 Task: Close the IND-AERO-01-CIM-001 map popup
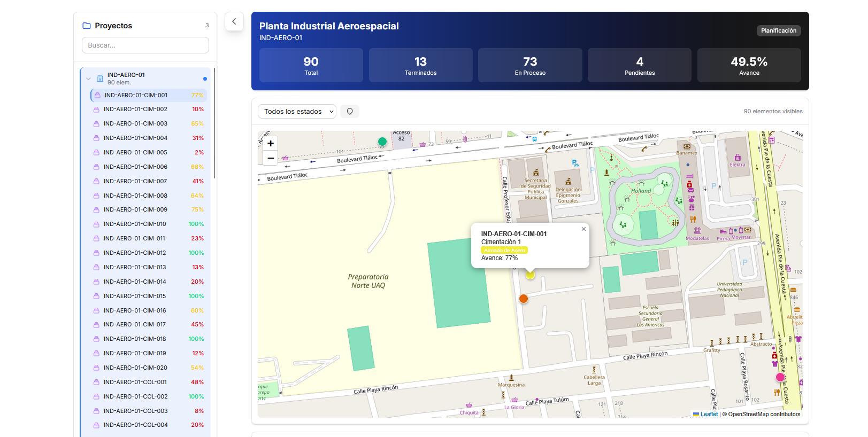click(583, 229)
